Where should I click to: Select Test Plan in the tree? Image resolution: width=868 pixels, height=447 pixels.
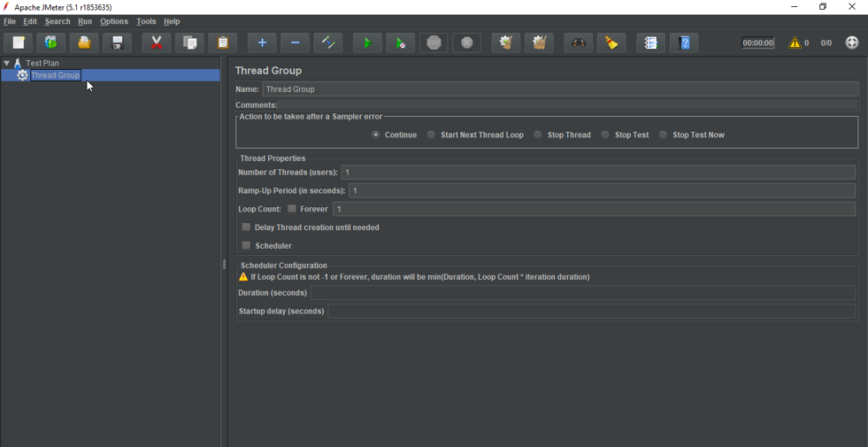[42, 63]
